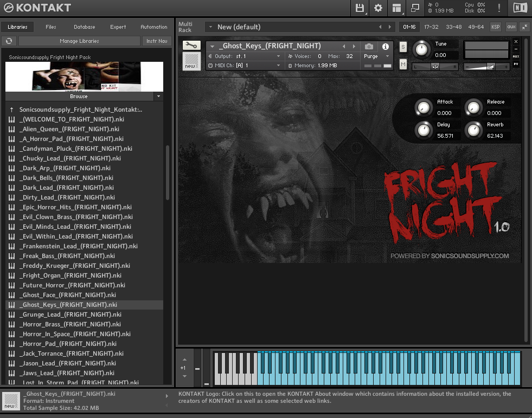Solo the Ghost_Keys instrument
The width and height of the screenshot is (532, 418).
[x=403, y=47]
